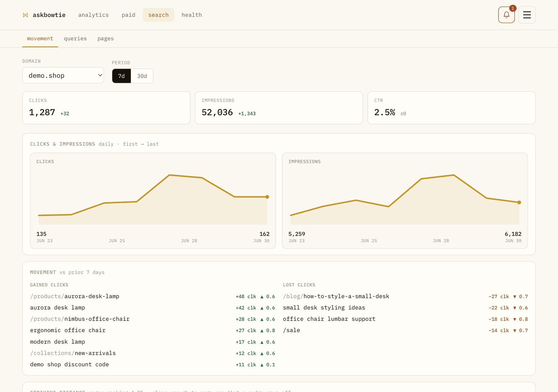Click the -14 clk value
The width and height of the screenshot is (558, 392).
point(499,330)
